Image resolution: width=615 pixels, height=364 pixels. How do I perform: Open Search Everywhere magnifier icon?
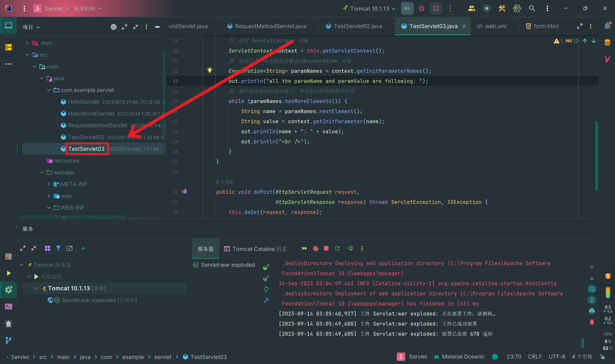(x=532, y=9)
